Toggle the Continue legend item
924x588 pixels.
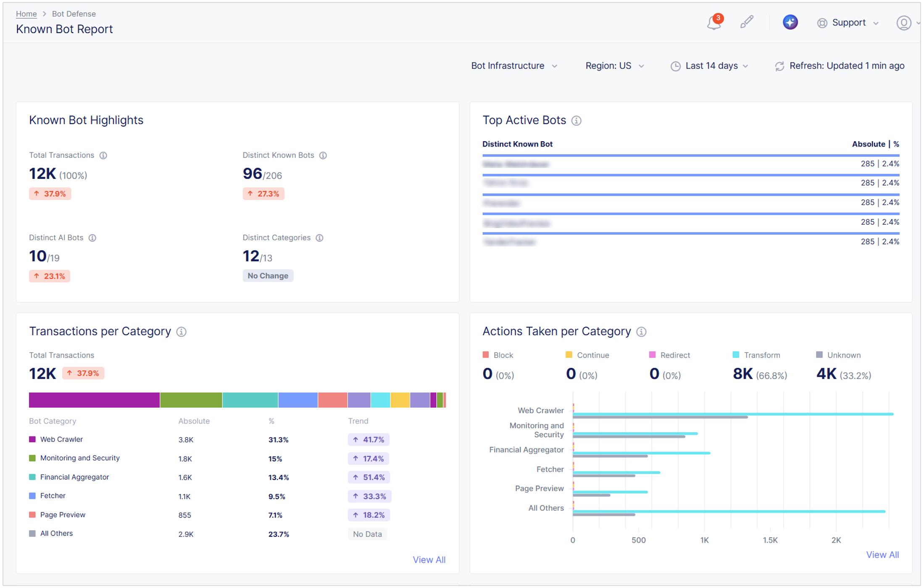(x=587, y=355)
